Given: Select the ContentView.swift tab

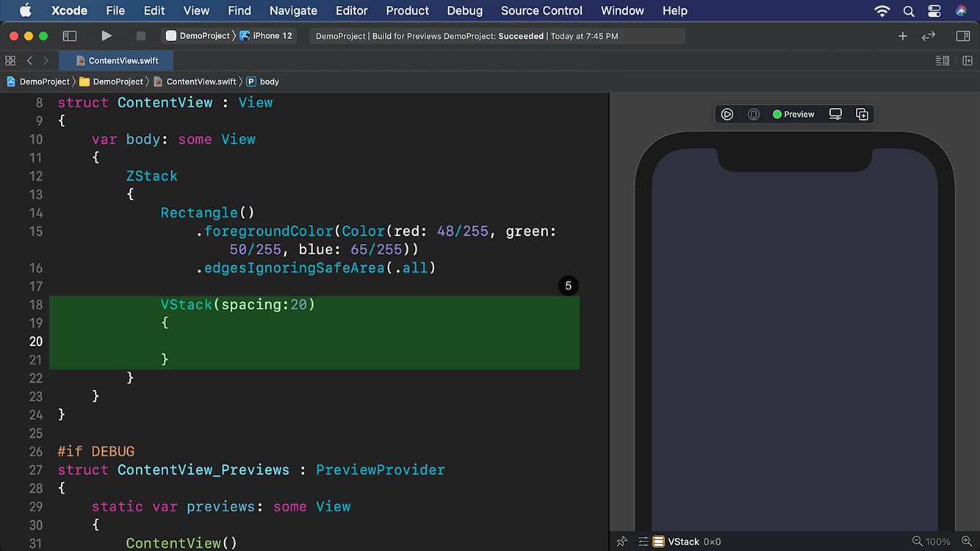Looking at the screenshot, I should tap(117, 61).
